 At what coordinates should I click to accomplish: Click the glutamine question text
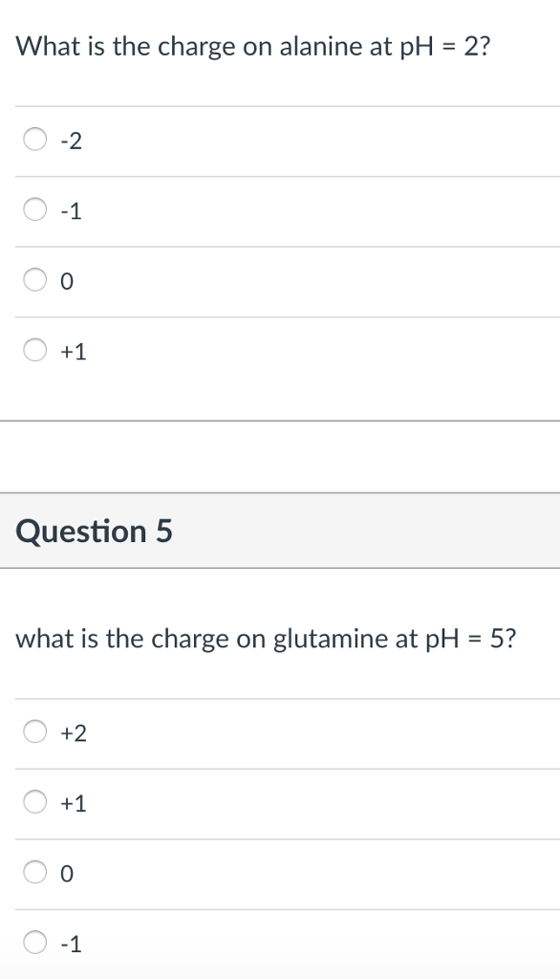click(x=264, y=639)
